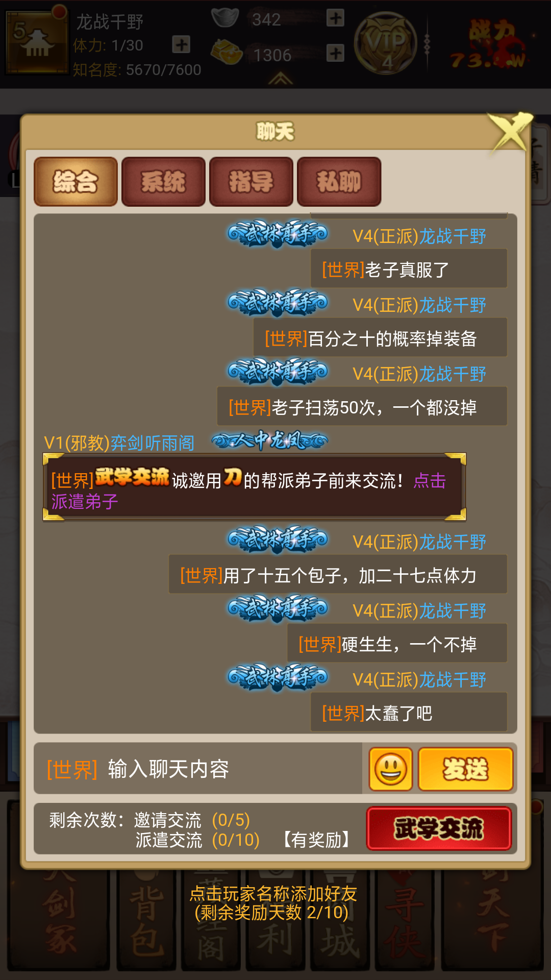Open the 指导 tab

[251, 182]
